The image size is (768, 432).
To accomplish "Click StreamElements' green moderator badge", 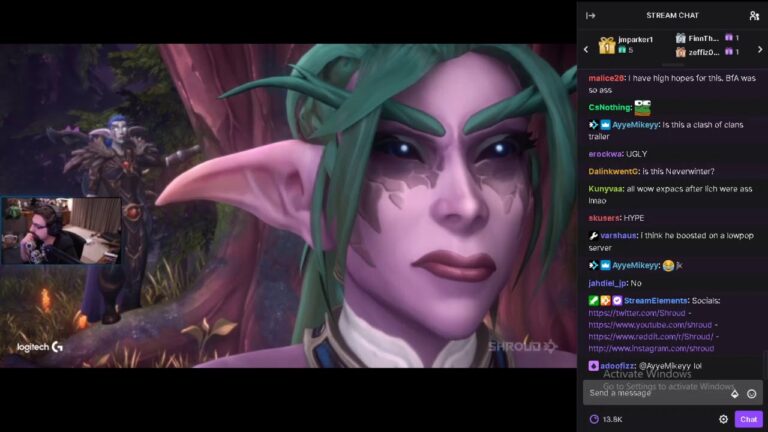I will [593, 301].
